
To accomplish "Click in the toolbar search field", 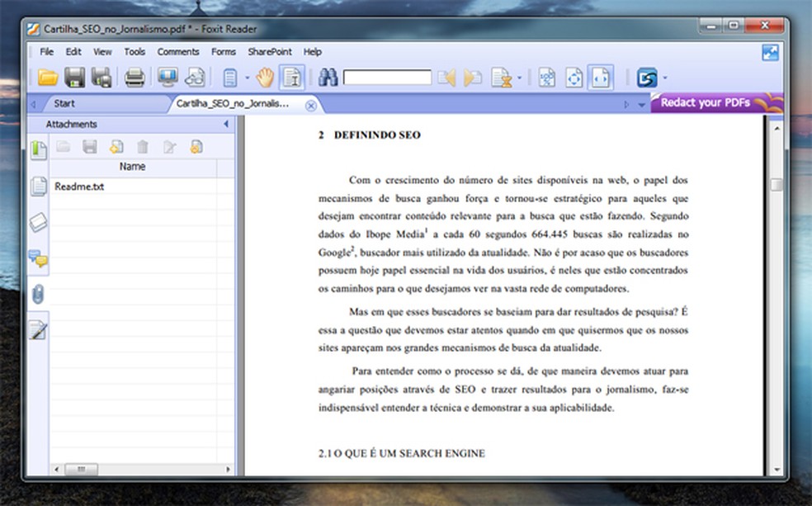I will [x=387, y=78].
